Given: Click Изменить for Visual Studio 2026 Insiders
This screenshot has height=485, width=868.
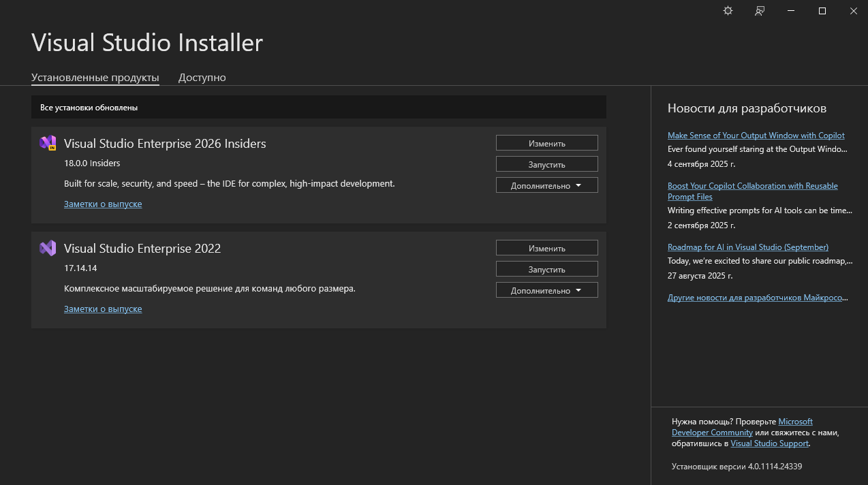Looking at the screenshot, I should click(x=547, y=143).
